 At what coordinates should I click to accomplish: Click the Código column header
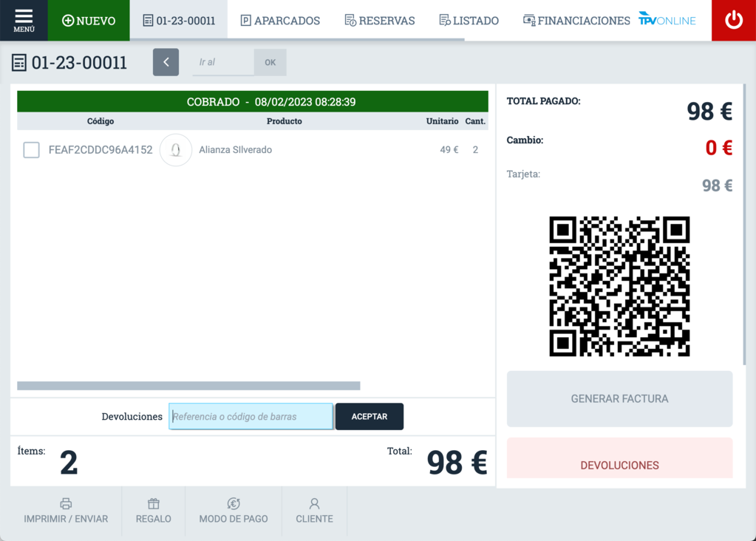click(x=101, y=121)
